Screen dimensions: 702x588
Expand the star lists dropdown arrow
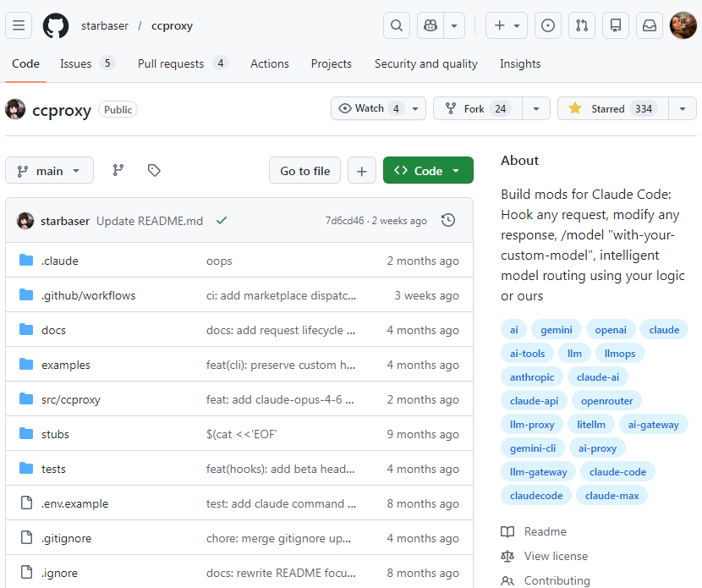683,108
